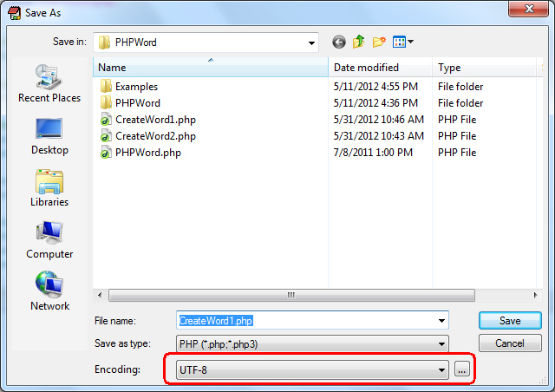Click File folder type in Examples row

(x=460, y=87)
